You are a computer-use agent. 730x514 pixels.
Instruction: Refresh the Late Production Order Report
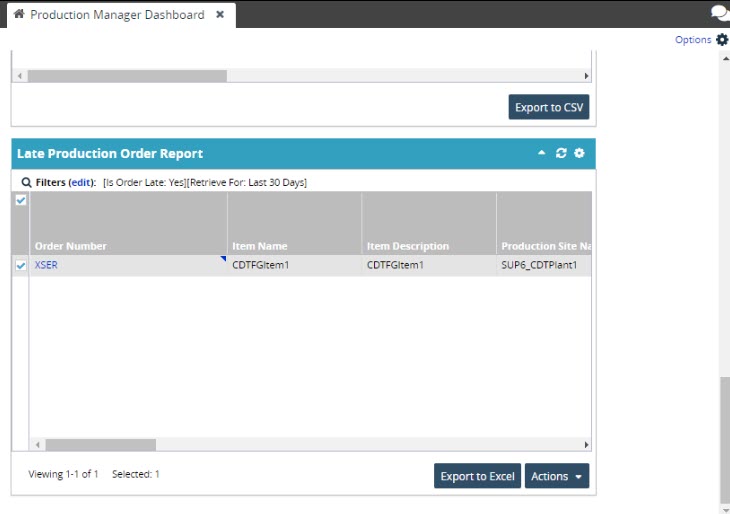[x=561, y=154]
